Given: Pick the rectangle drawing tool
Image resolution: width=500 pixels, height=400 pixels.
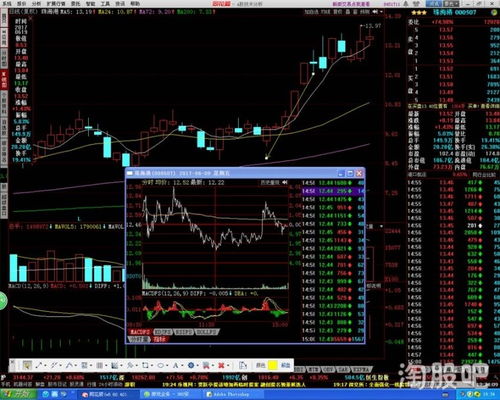Looking at the screenshot, I should 145,365.
